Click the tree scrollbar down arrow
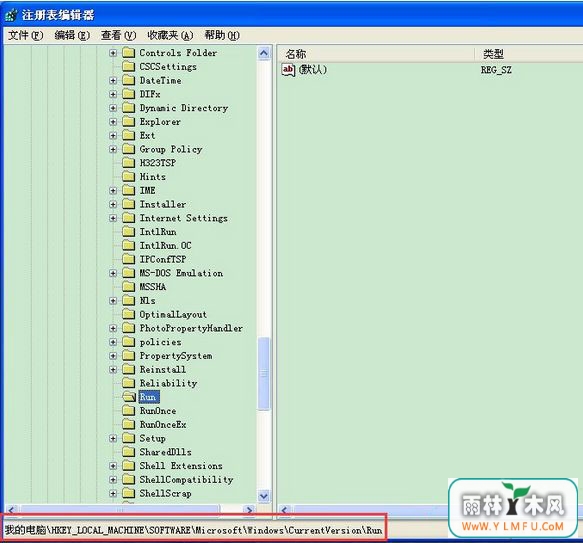Screen dimensions: 583x543 (264, 496)
